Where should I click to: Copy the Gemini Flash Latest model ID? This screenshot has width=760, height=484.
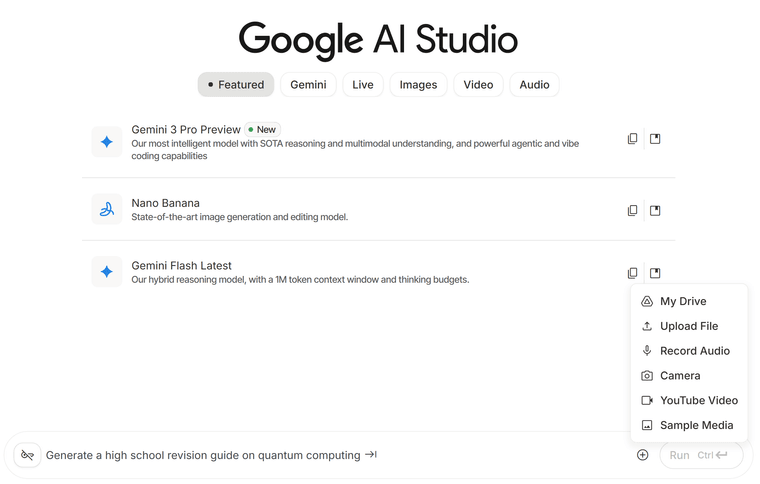click(x=632, y=273)
